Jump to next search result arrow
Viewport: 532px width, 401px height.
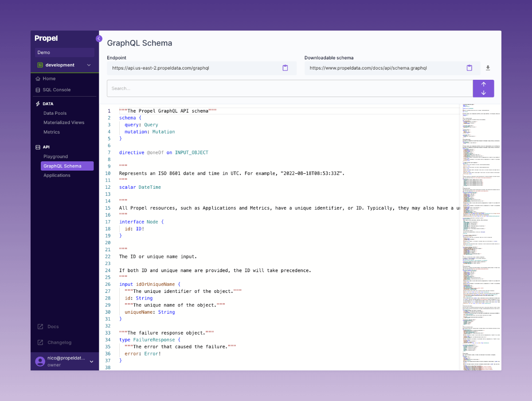point(483,93)
